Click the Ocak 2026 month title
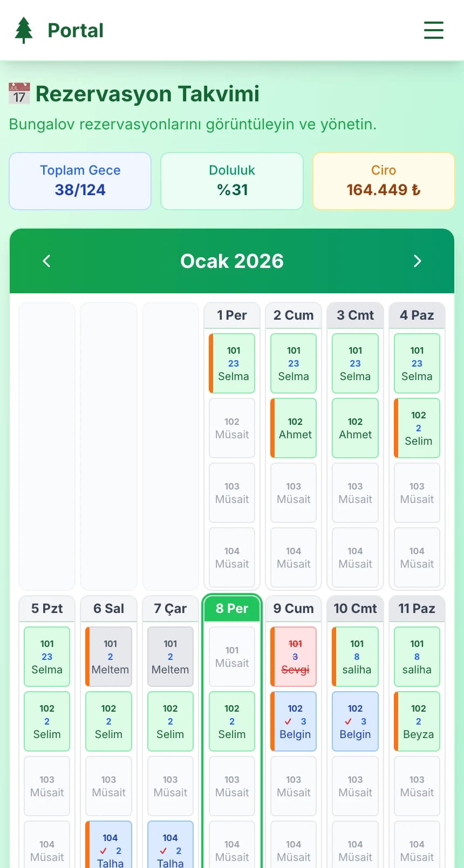The image size is (464, 868). 232,261
